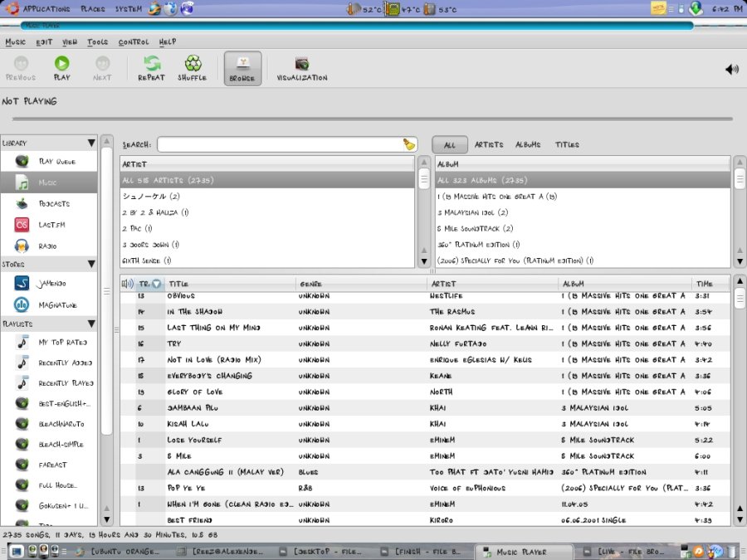The width and height of the screenshot is (747, 560).
Task: Click the playback position slider
Action: tap(373, 119)
